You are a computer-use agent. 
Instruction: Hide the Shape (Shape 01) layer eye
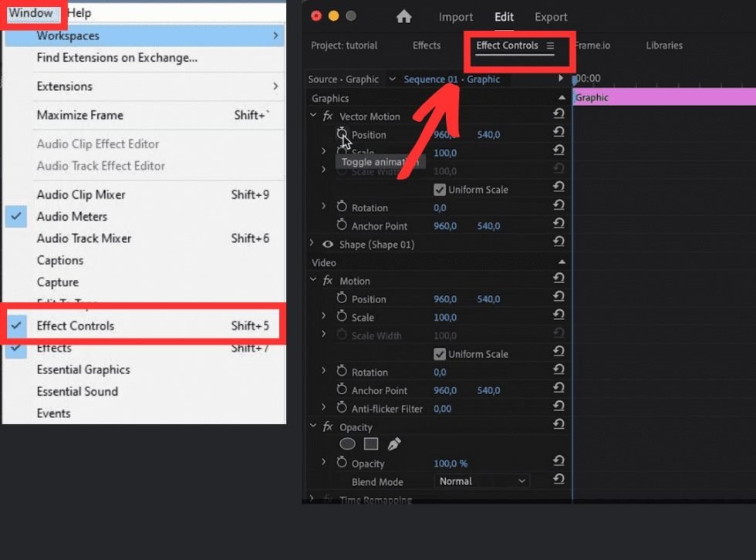(x=328, y=245)
